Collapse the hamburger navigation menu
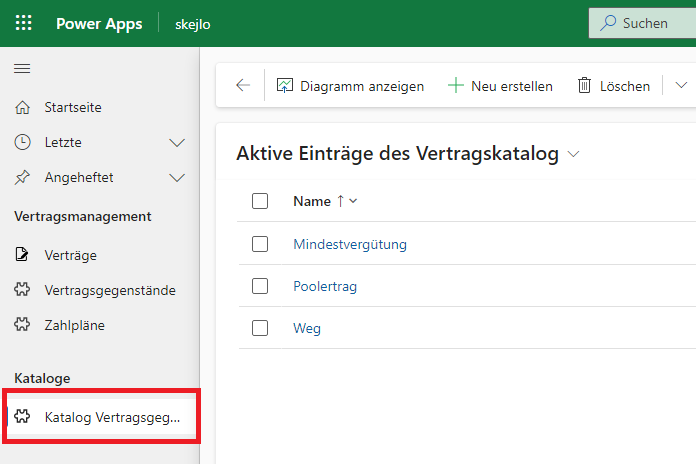The width and height of the screenshot is (696, 464). (22, 68)
